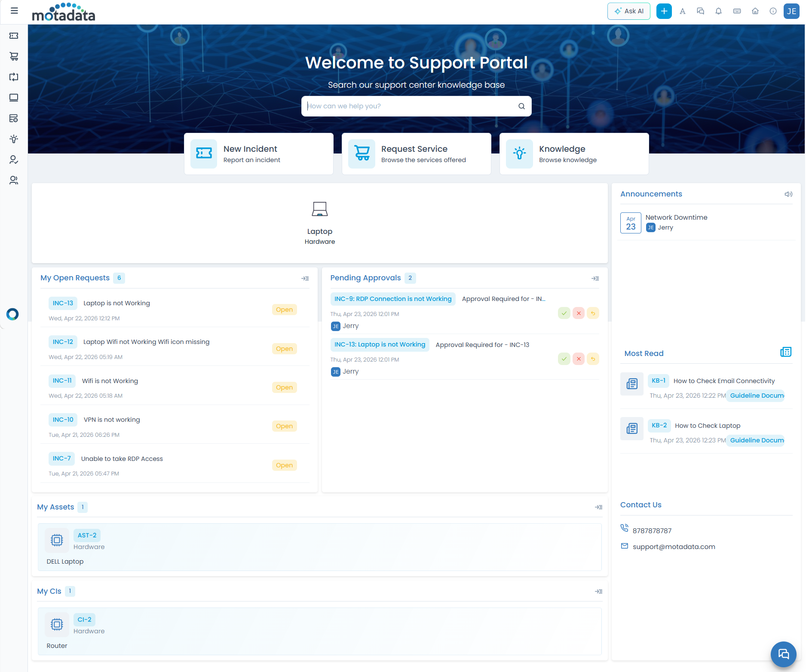Open the hamburger menu in the header
Image resolution: width=806 pixels, height=672 pixels.
[14, 11]
